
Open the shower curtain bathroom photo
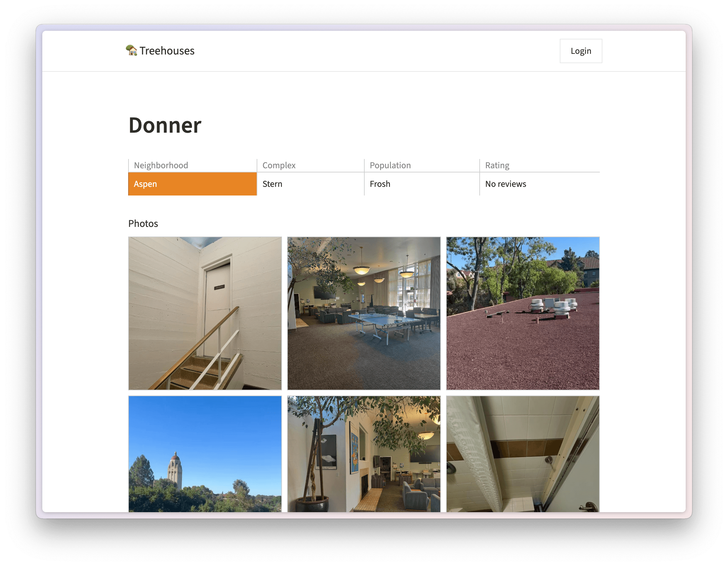[x=522, y=454]
